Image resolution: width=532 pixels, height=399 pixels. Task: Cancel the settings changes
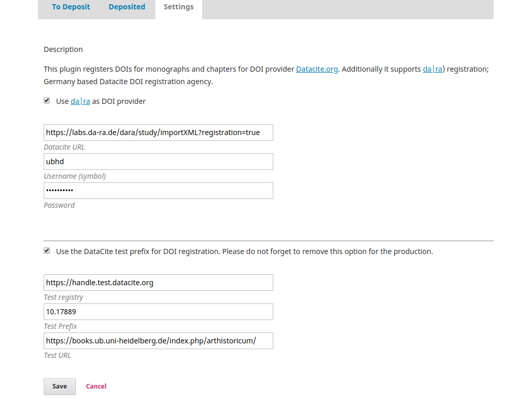pos(96,387)
